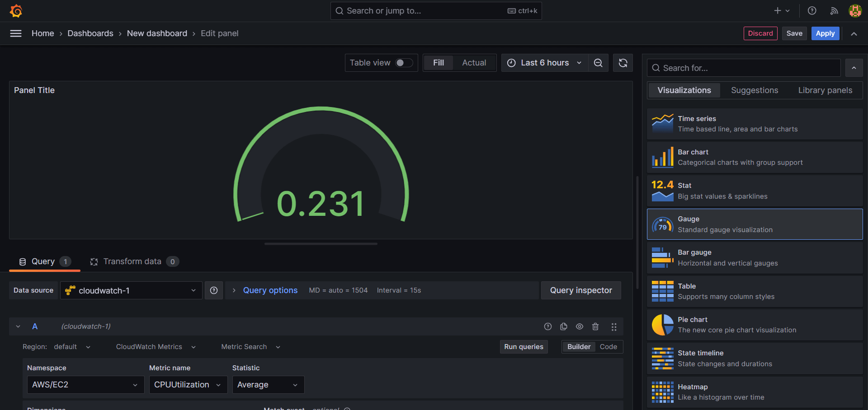868x410 pixels.
Task: Open the news feed icon
Action: pos(834,10)
